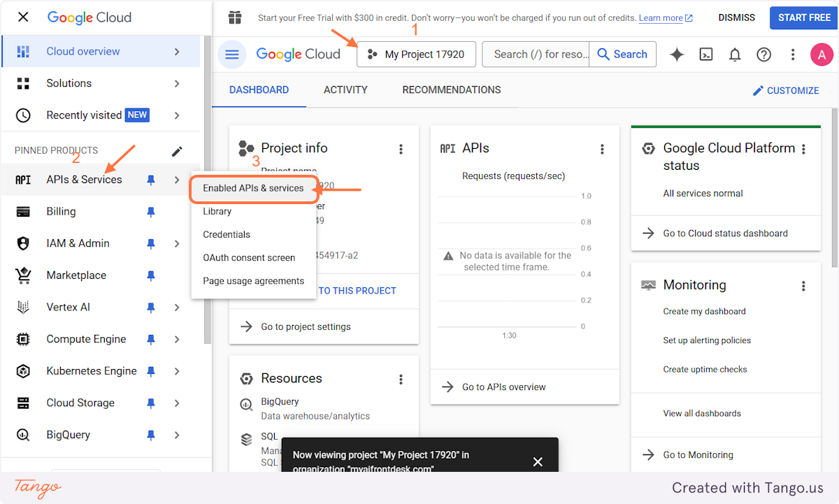Click the blue Search button
Screen dimensions: 839x504
pos(622,55)
